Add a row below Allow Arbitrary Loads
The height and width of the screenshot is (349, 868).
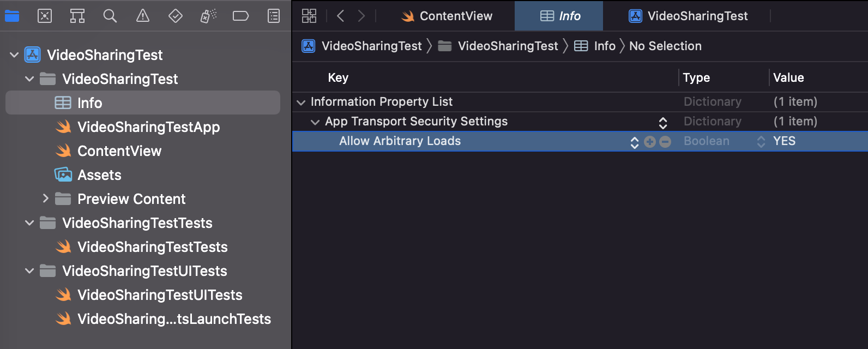[650, 142]
